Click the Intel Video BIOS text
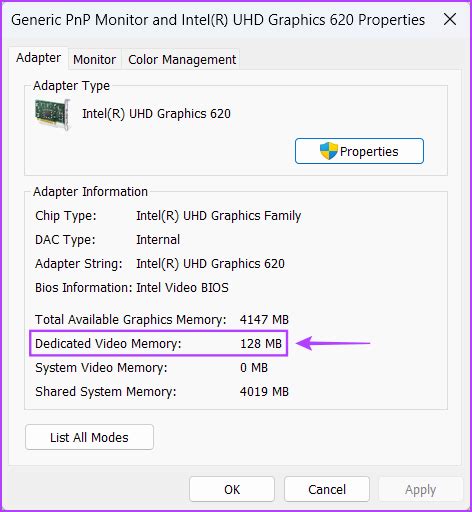This screenshot has width=472, height=512. click(x=182, y=287)
